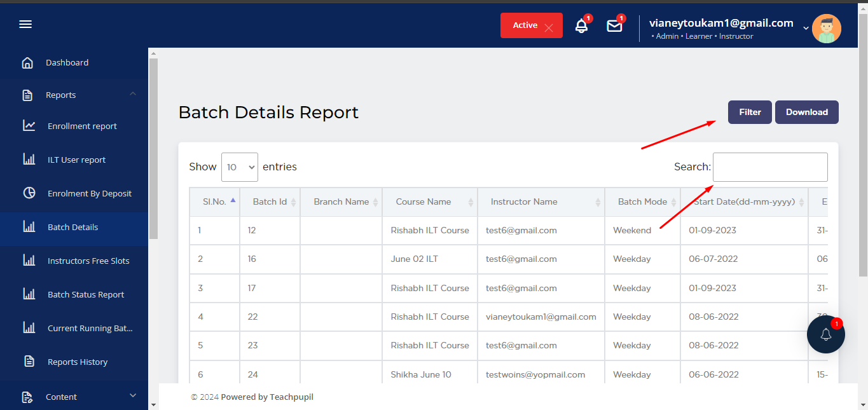Click the floating bell notification button
Image resolution: width=868 pixels, height=410 pixels.
pos(825,334)
